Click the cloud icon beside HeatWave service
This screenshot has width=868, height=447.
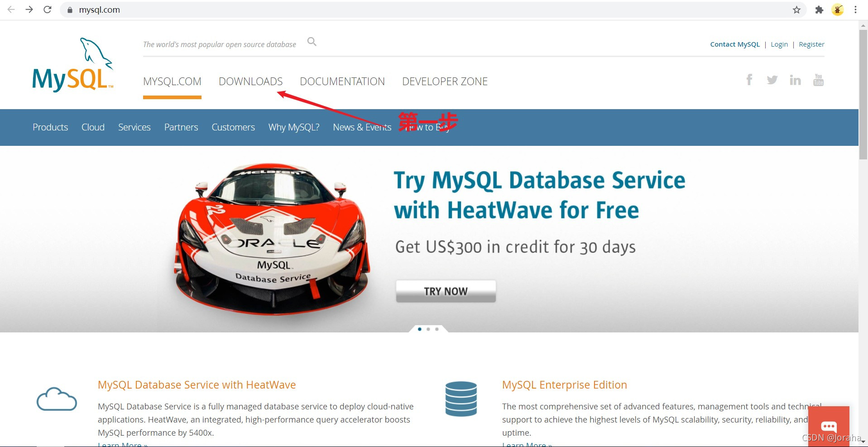point(57,399)
